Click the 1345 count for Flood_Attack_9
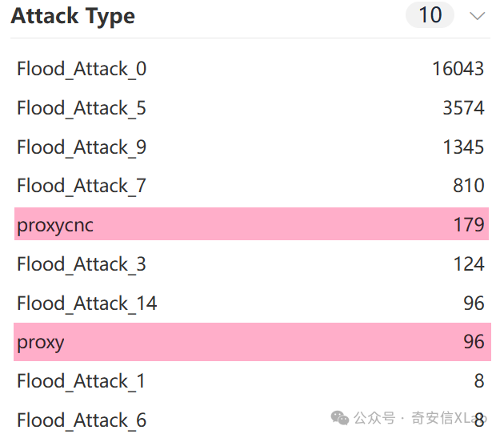Screen dimensions: 504x438 pyautogui.click(x=463, y=147)
